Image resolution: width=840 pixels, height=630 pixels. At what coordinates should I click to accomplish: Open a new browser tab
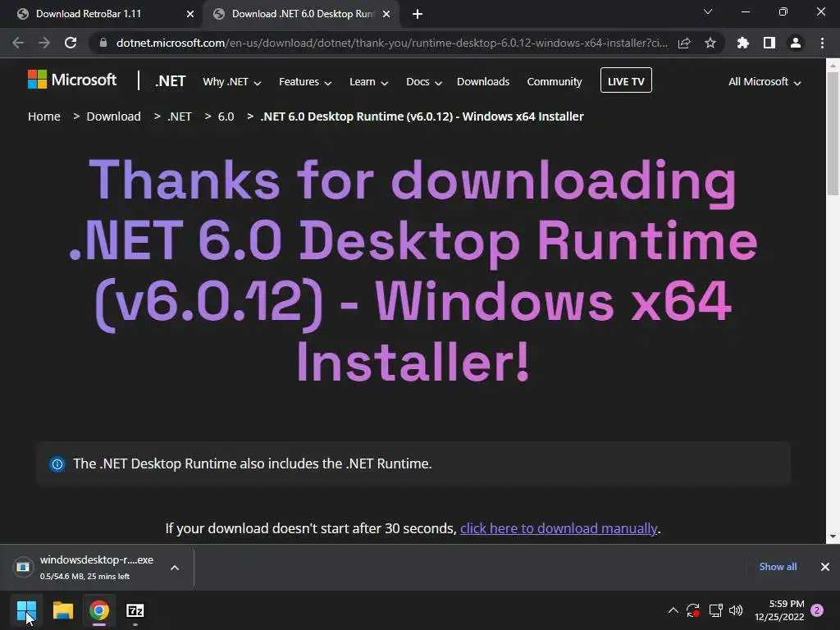pyautogui.click(x=418, y=14)
